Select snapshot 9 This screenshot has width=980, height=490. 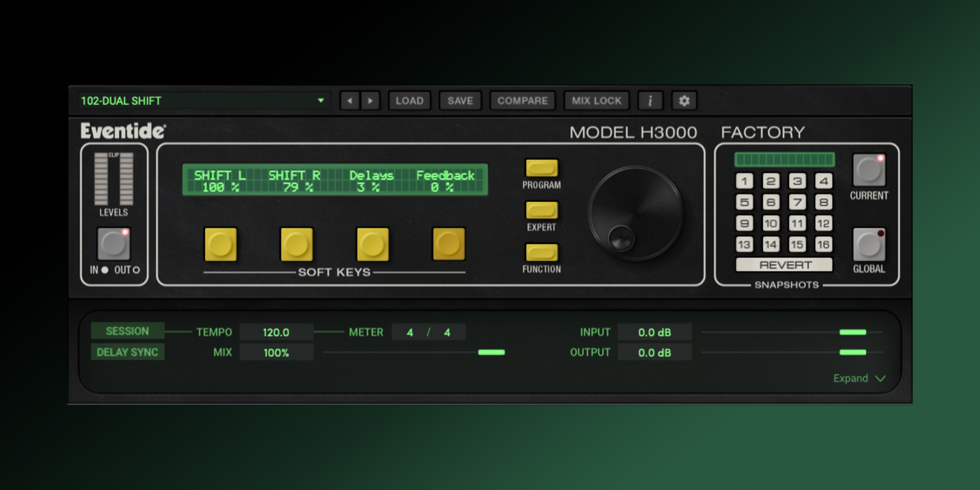pyautogui.click(x=744, y=223)
